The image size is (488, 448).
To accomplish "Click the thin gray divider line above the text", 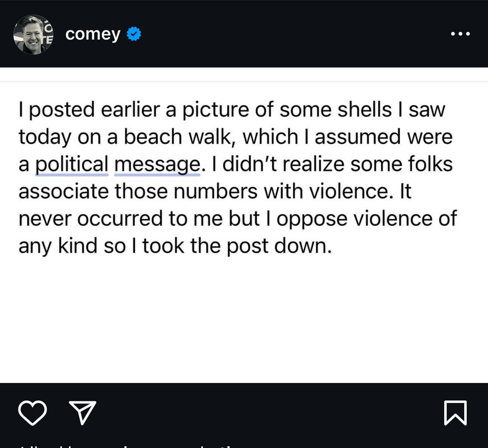I will coord(244,81).
